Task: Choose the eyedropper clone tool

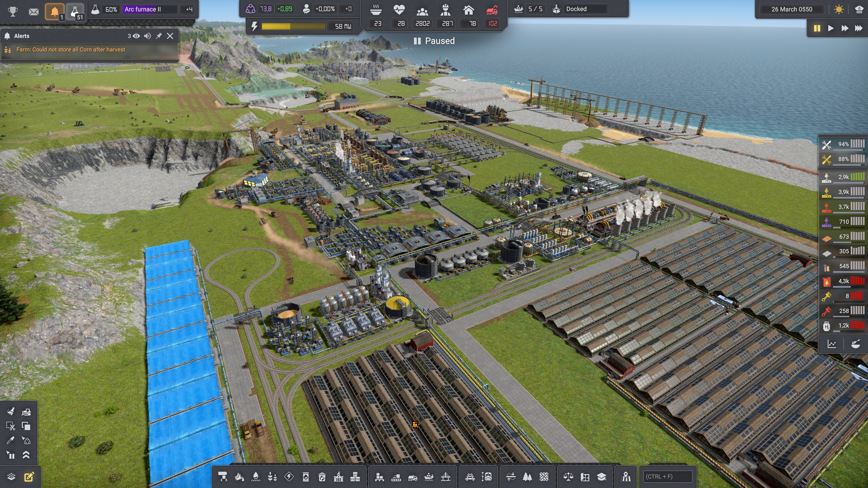Action: pos(11,440)
